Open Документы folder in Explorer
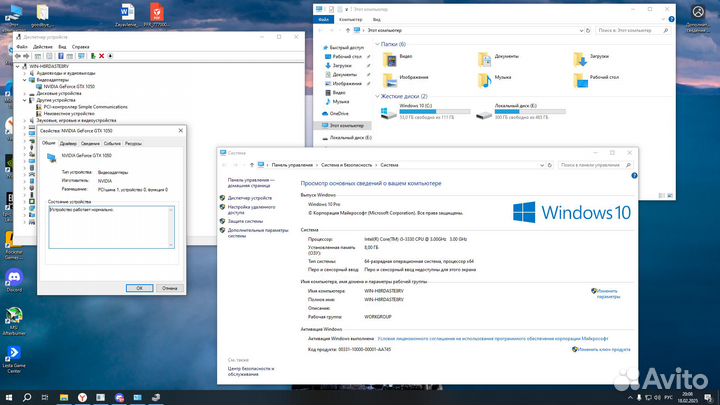The width and height of the screenshot is (720, 405). pos(499,60)
